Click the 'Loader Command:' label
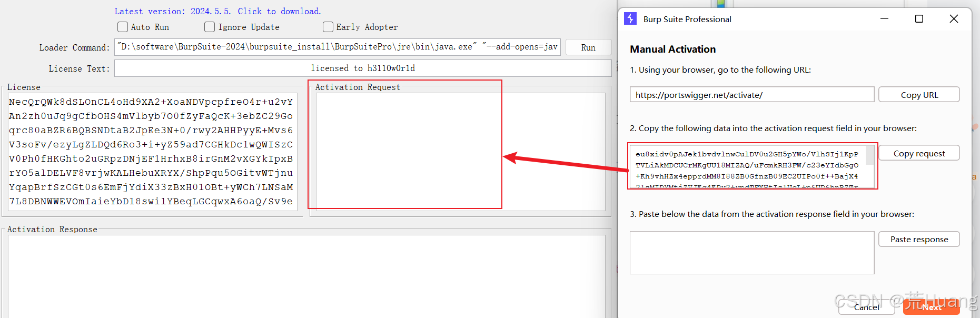Viewport: 980px width, 318px height. pyautogui.click(x=74, y=47)
